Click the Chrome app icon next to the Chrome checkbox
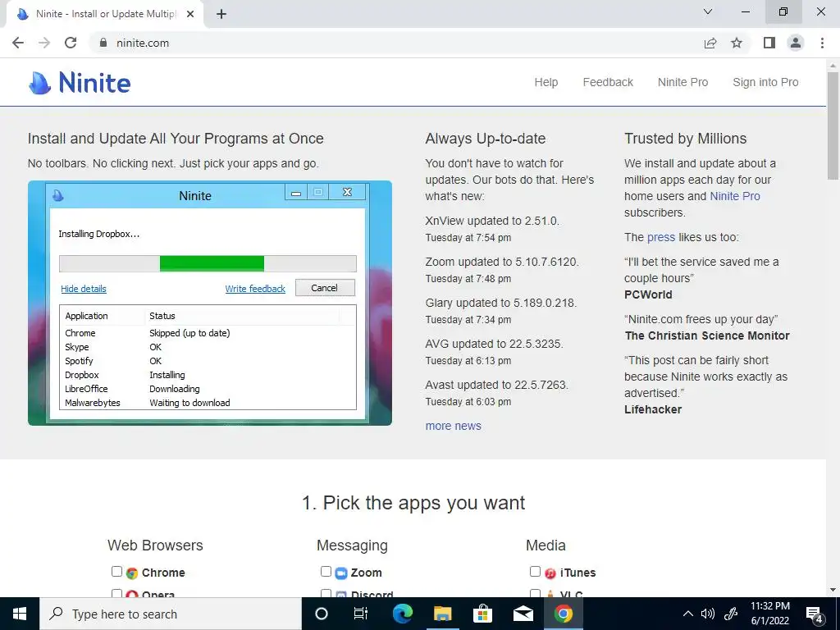840x630 pixels. click(x=132, y=573)
